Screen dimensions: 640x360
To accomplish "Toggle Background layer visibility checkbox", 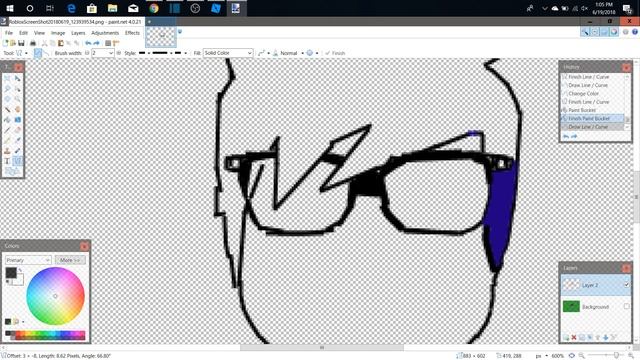I will (x=627, y=306).
